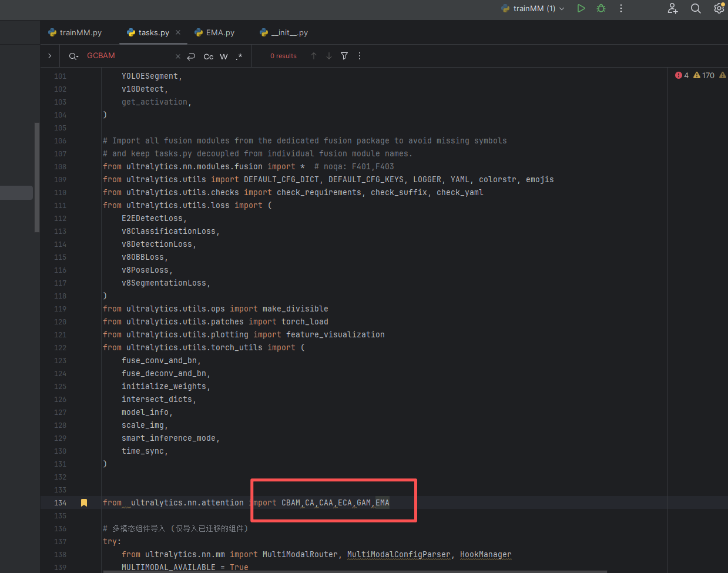Click YOLOESegment on line 101

click(150, 76)
